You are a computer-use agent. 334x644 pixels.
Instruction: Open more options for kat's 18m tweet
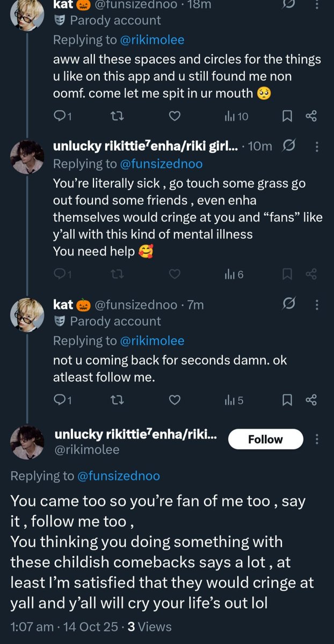(317, 5)
